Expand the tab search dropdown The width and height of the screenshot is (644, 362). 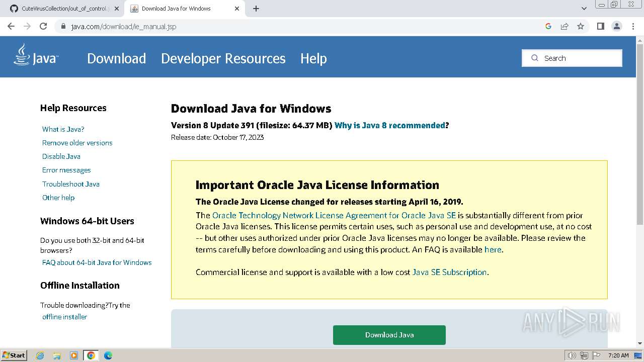584,9
